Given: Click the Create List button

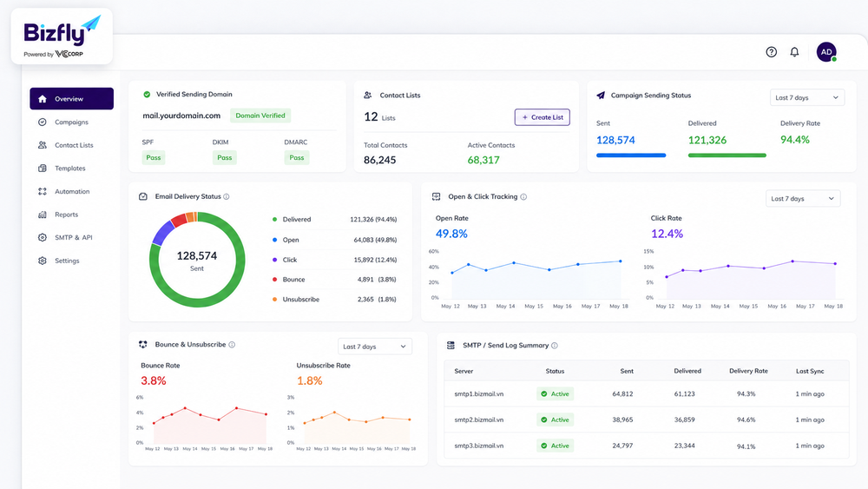Looking at the screenshot, I should click(x=542, y=117).
